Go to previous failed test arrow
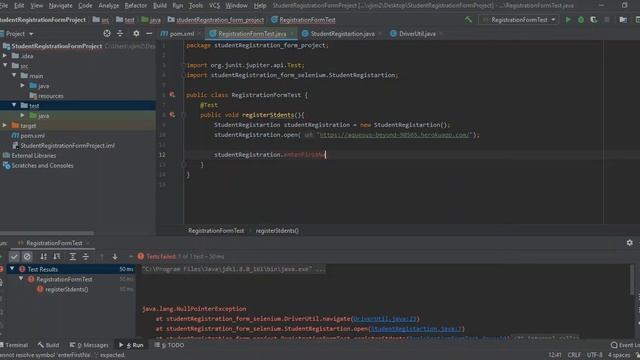Image resolution: width=640 pixels, height=360 pixels. [x=102, y=256]
